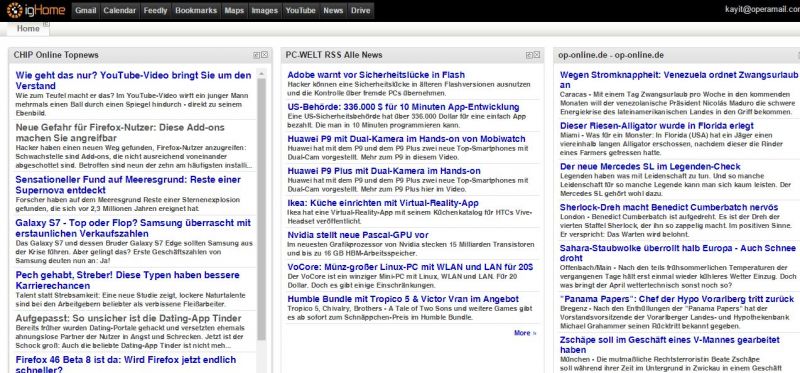Open 'Adobe warnt vor Sicherheitslücke in Flash'
800x373 pixels.
tap(376, 75)
